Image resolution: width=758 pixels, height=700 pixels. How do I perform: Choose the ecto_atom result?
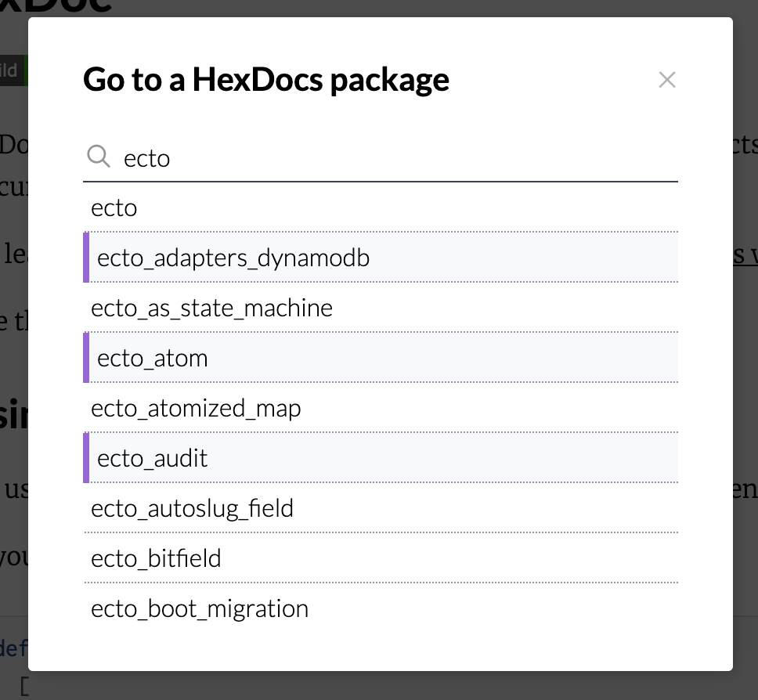[153, 358]
